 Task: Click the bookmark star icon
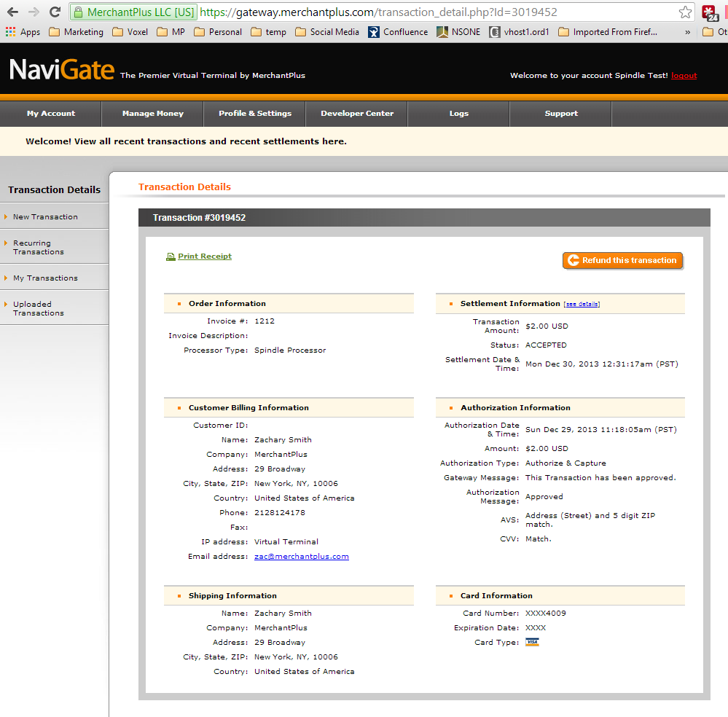click(685, 12)
